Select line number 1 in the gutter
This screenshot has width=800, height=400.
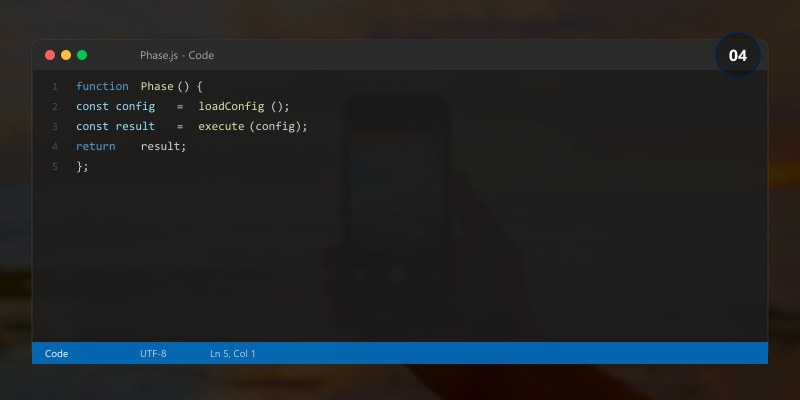[x=55, y=87]
